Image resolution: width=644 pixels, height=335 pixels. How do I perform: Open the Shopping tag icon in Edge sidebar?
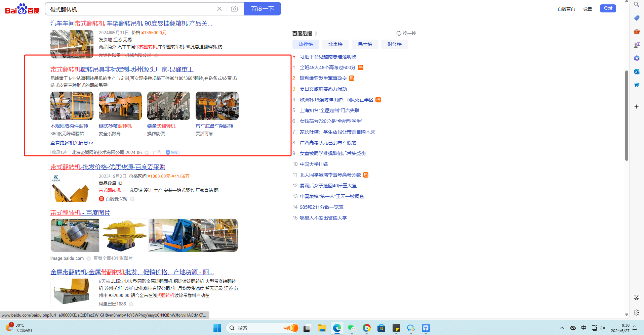[x=637, y=18]
